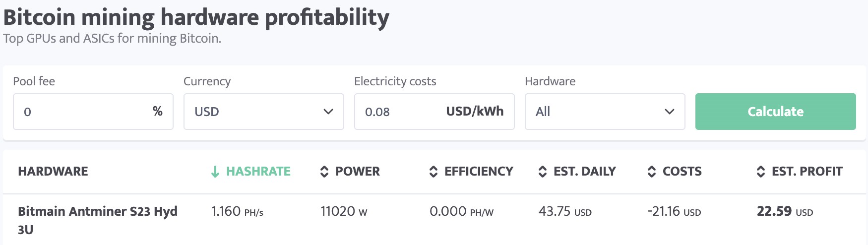Open the USD currency dropdown
The image size is (868, 245).
click(x=263, y=112)
